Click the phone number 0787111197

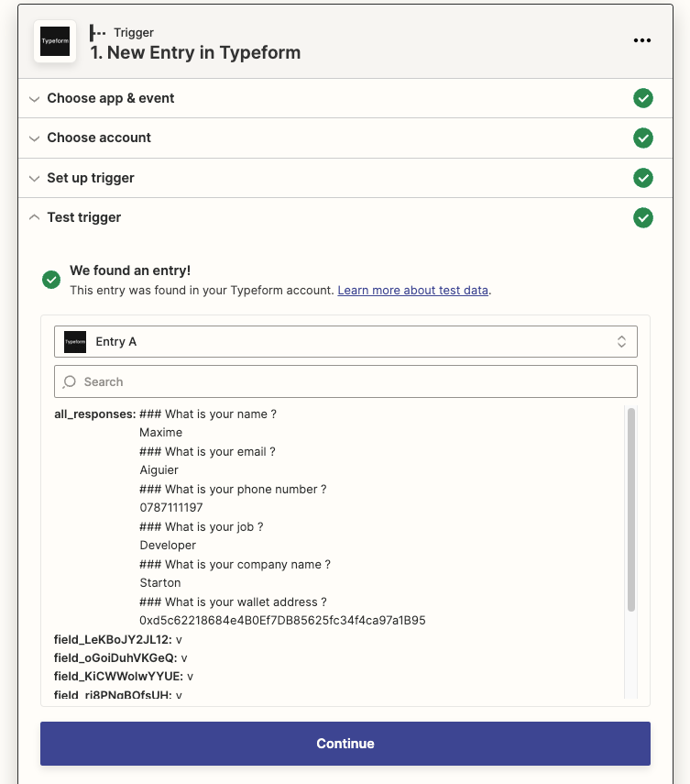coord(171,507)
